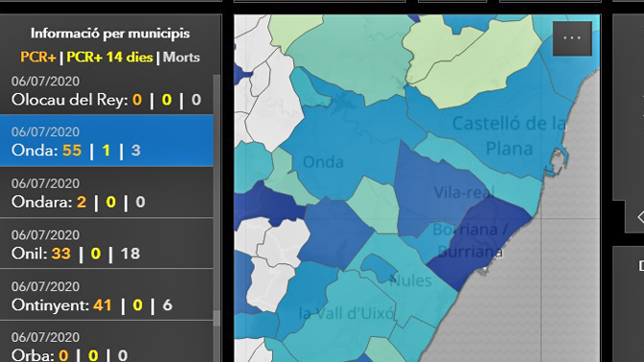Collapse the right panel using the arrow
The width and height of the screenshot is (644, 362).
coord(640,217)
